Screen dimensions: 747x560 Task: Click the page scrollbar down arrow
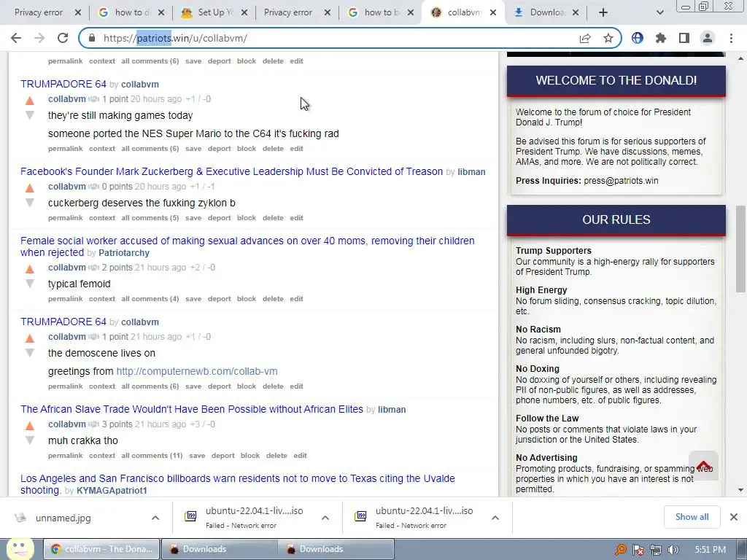pos(740,489)
